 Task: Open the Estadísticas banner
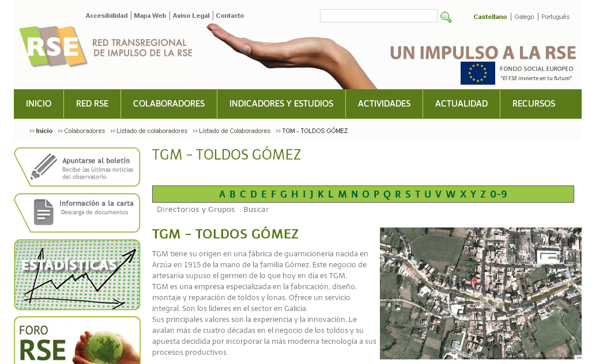pos(77,275)
